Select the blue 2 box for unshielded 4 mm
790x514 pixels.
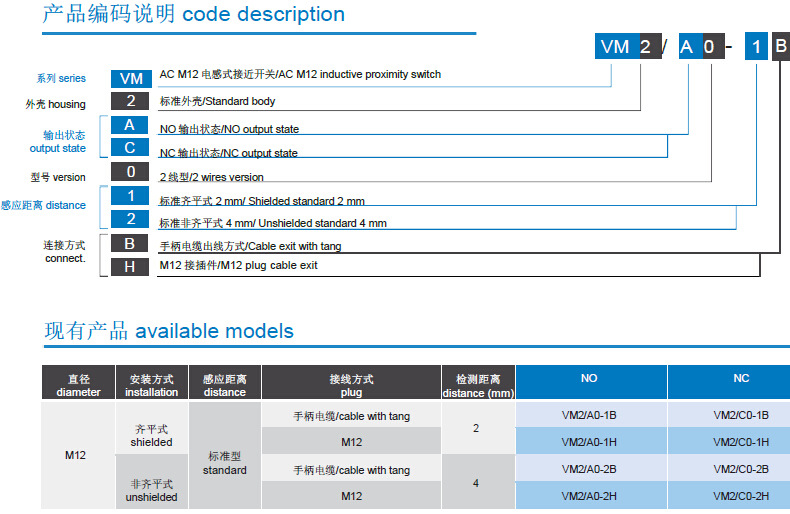click(130, 219)
